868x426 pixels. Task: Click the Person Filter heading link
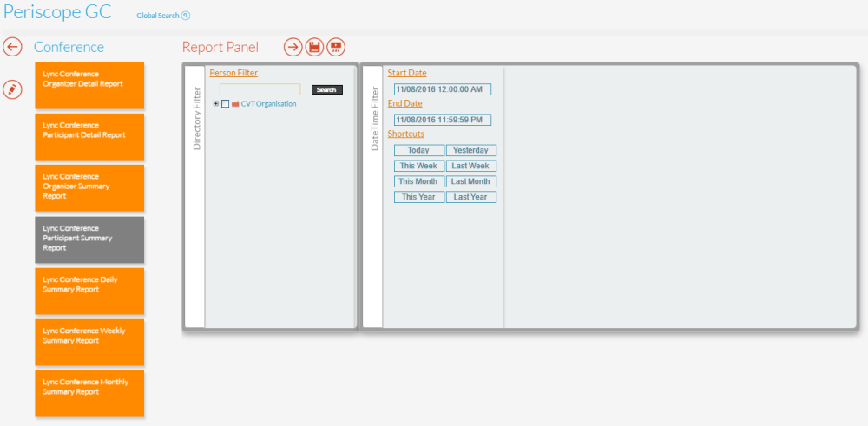coord(233,73)
